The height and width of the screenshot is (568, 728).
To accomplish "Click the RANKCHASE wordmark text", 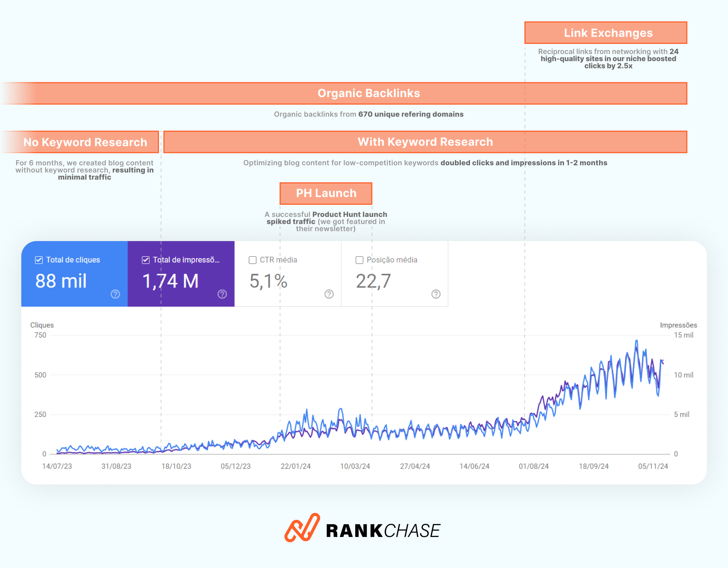I will click(x=383, y=531).
